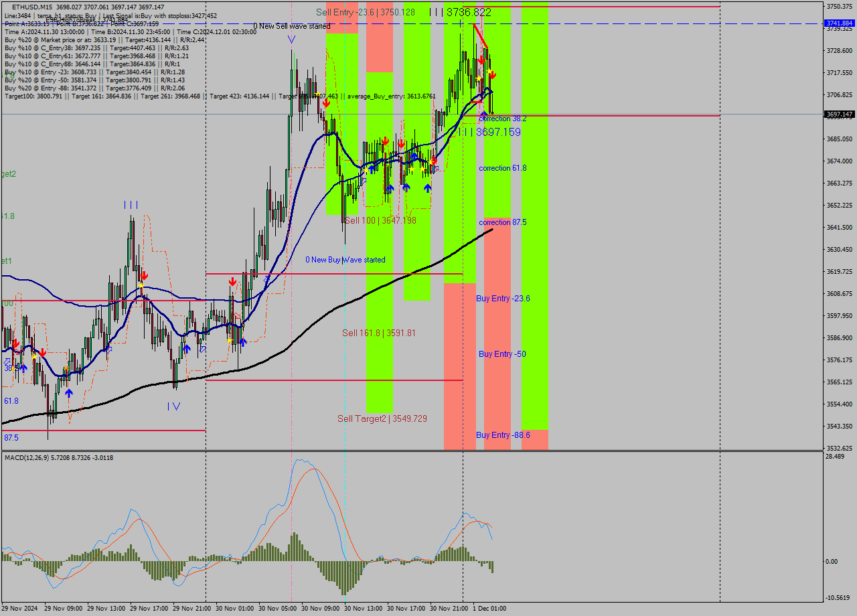Click the 'correction 87.5' label
Image resolution: width=857 pixels, height=616 pixels.
[503, 222]
